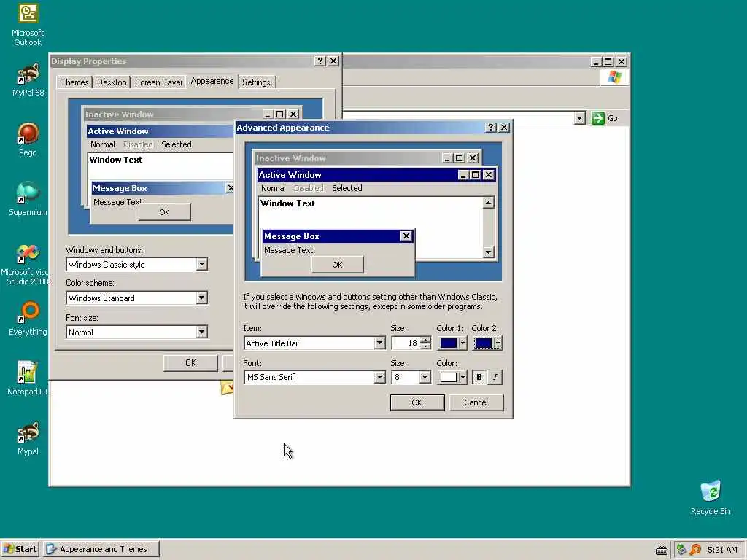Confirm with OK in Advanced Appearance
Viewport: 747px width, 560px height.
point(417,402)
